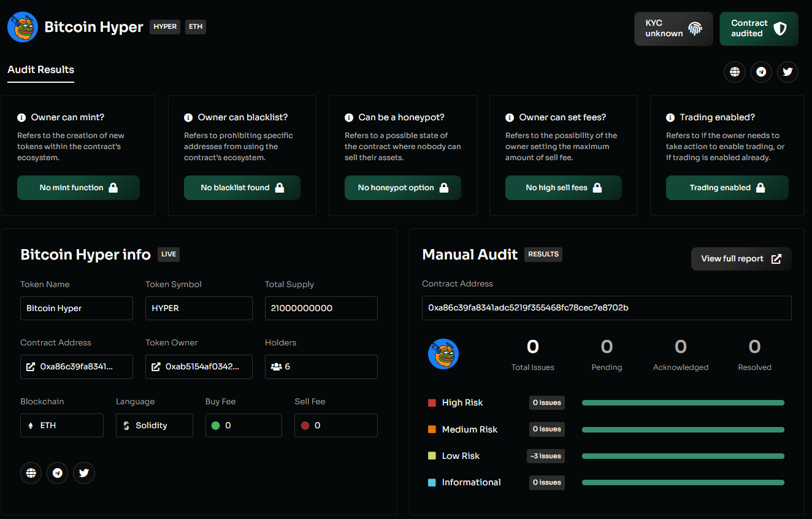Open the Twitter icon in info panel
Image resolution: width=812 pixels, height=519 pixels.
pos(84,473)
